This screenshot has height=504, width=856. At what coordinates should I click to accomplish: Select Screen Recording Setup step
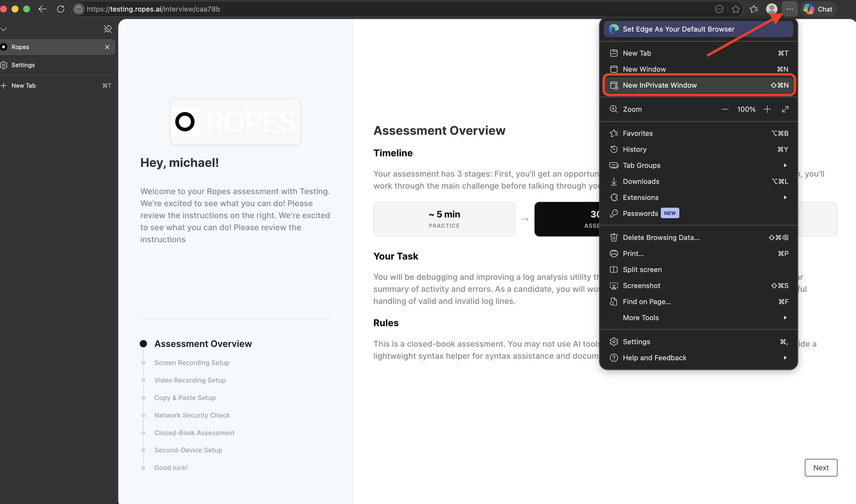tap(192, 363)
